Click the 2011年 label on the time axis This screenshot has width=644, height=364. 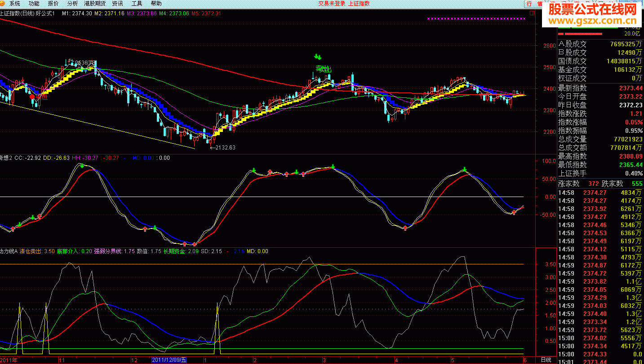point(9,360)
